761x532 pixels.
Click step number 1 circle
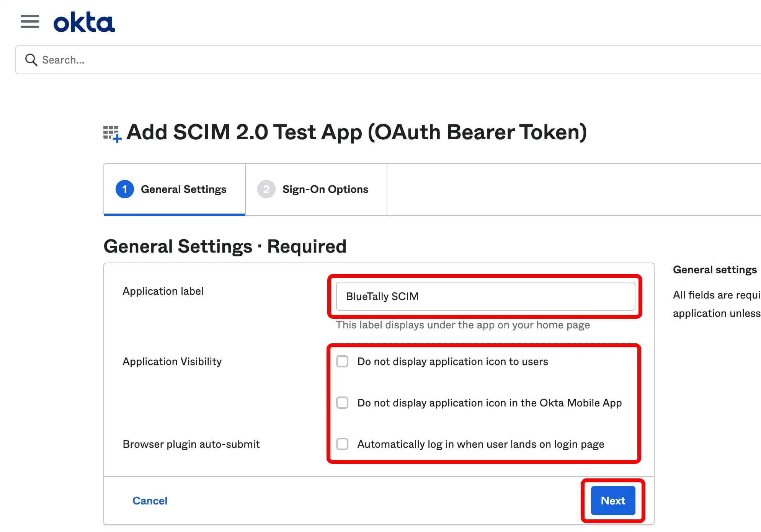click(125, 189)
